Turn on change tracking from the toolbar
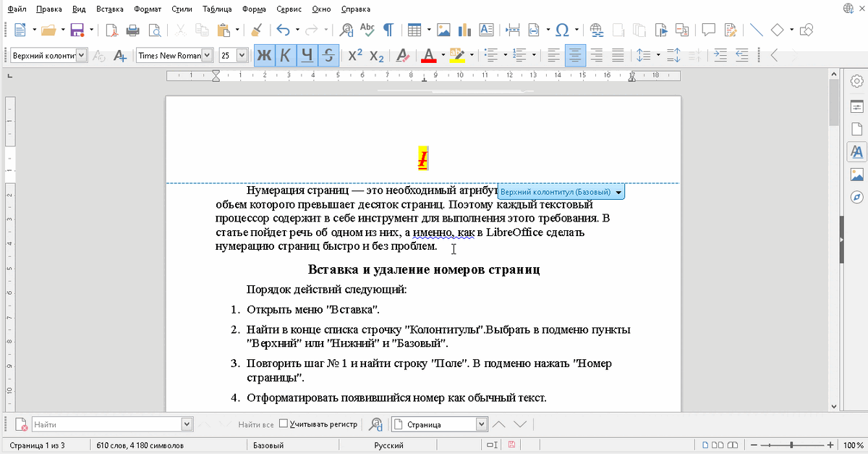 731,30
